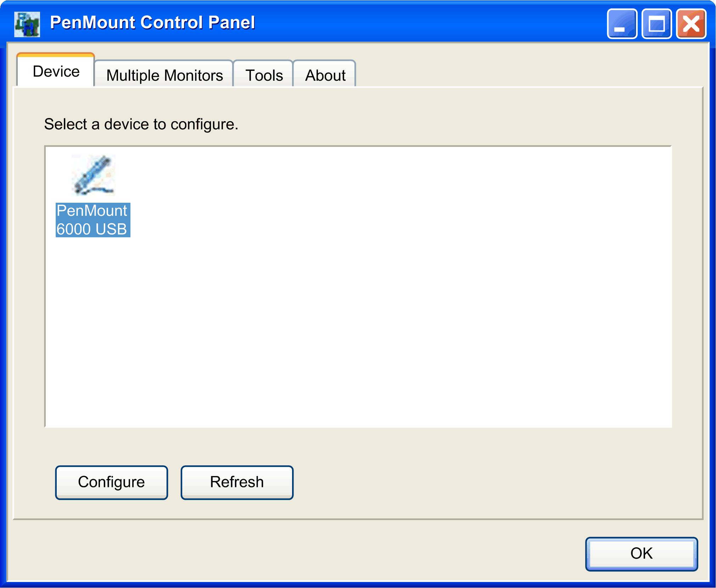Click the Configure button
The height and width of the screenshot is (588, 716).
tap(111, 482)
